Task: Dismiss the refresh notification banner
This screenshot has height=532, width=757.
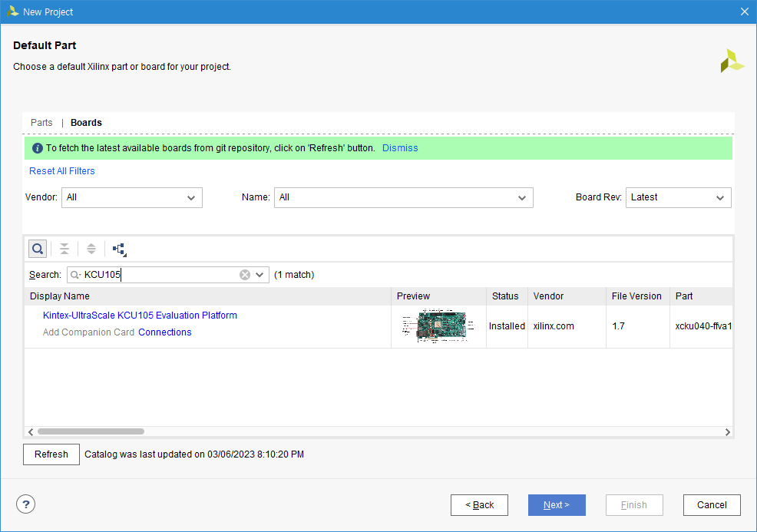Action: pos(400,148)
